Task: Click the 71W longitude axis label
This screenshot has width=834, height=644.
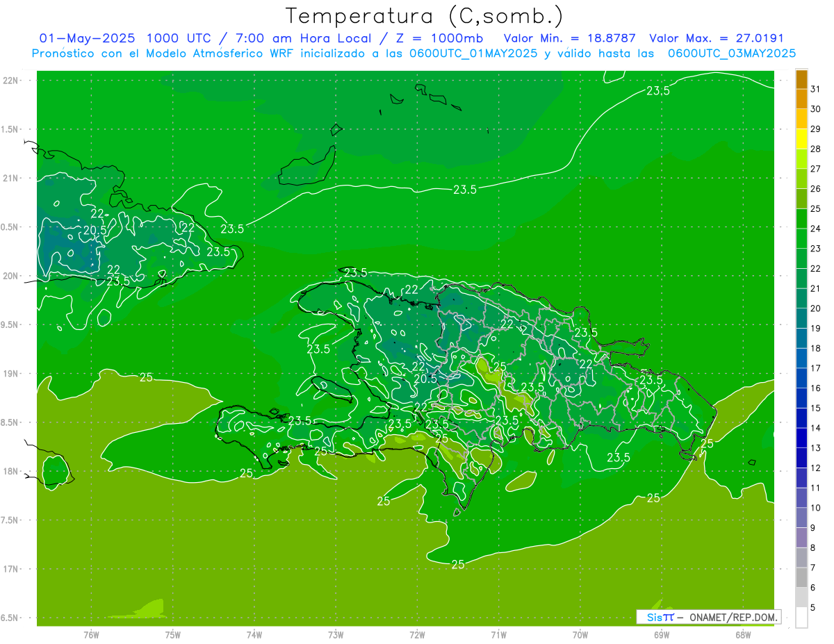Action: [x=498, y=635]
